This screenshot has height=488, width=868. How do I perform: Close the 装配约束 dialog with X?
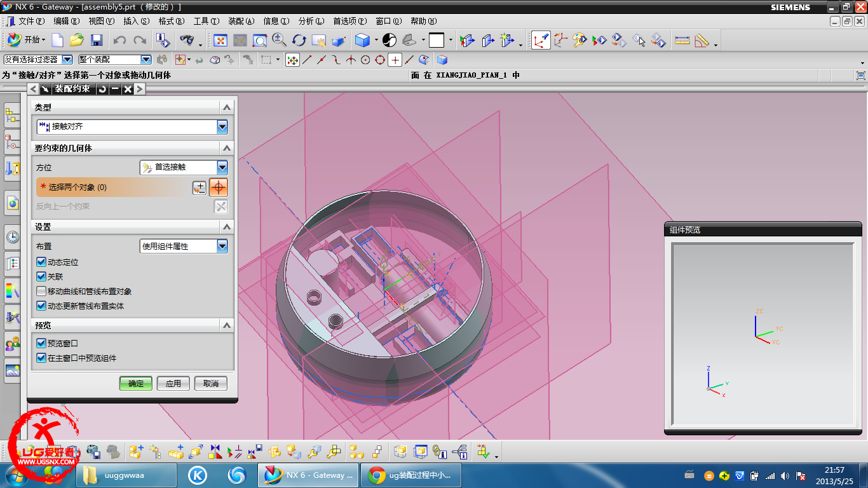pyautogui.click(x=128, y=89)
